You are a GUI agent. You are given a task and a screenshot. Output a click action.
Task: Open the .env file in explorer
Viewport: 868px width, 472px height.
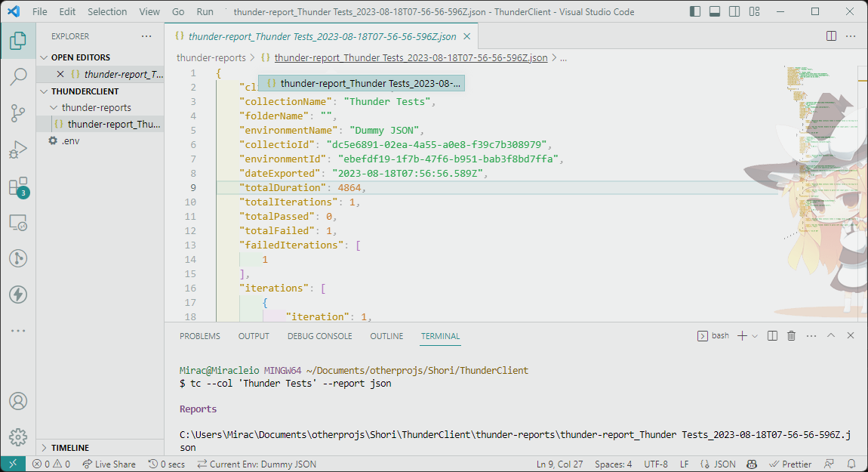pyautogui.click(x=100, y=140)
